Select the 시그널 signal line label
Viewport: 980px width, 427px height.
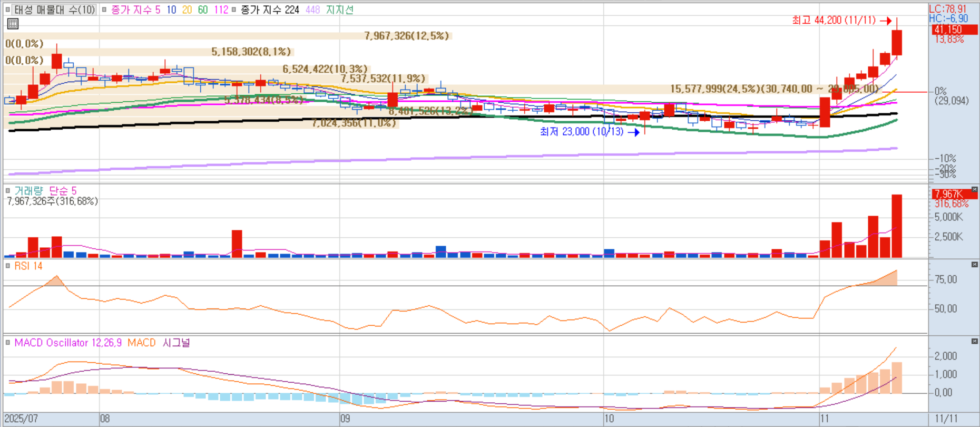click(x=176, y=343)
